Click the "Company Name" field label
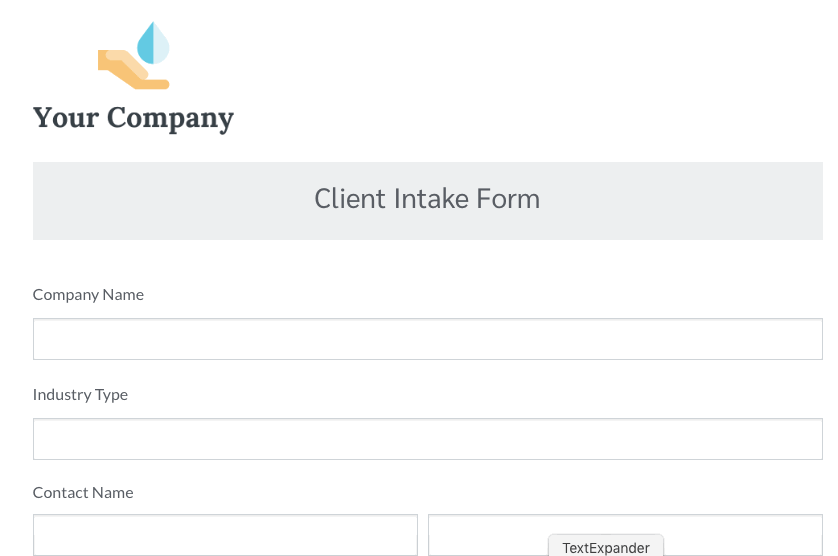Screen dimensions: 838x556 point(88,295)
